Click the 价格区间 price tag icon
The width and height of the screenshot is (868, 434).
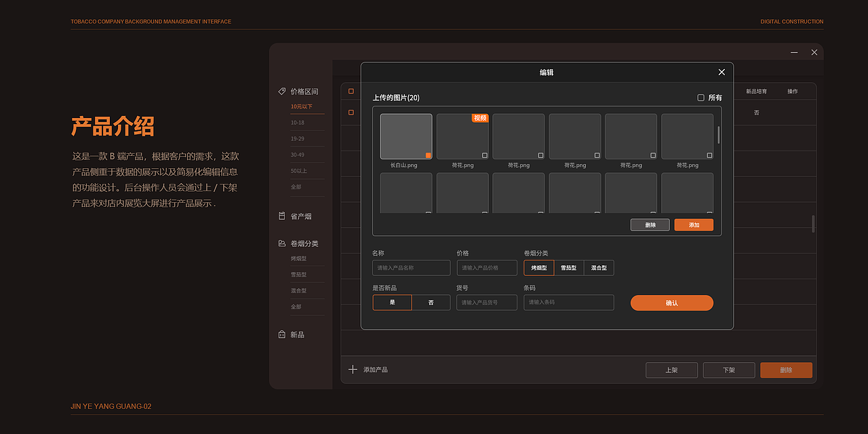(281, 91)
